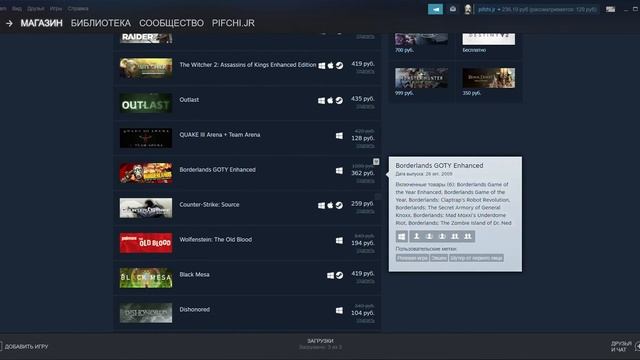640x360 pixels.
Task: Open the СООБЩЕСТВО tab
Action: point(171,23)
